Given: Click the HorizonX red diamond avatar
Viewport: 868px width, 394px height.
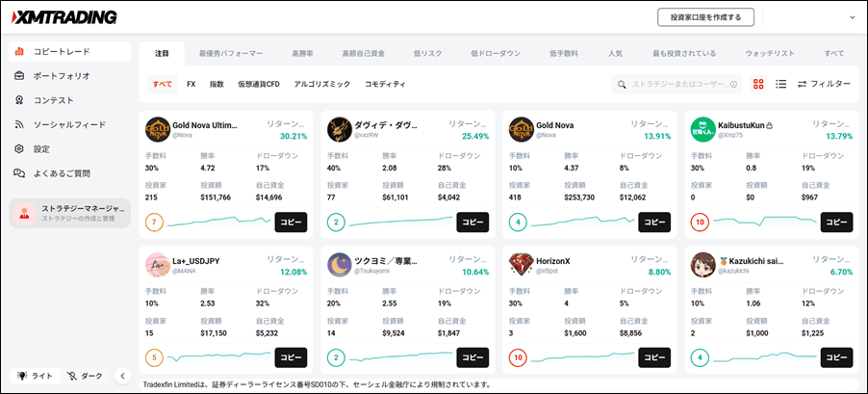Looking at the screenshot, I should point(521,266).
